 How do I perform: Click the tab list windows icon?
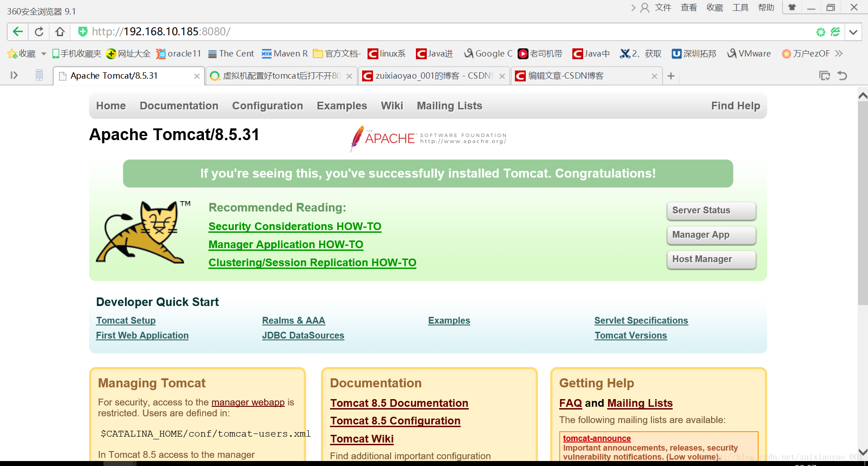[x=825, y=76]
